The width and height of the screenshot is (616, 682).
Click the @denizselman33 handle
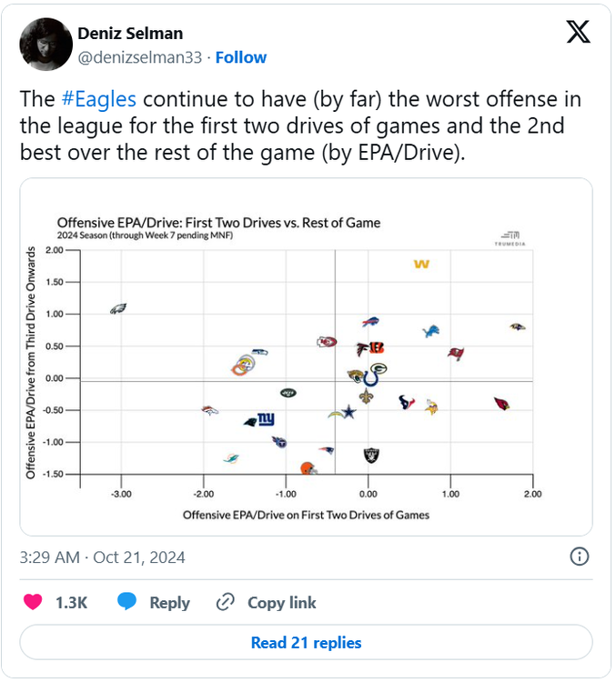pos(141,57)
